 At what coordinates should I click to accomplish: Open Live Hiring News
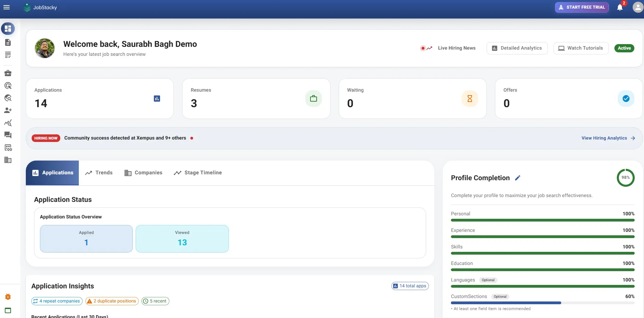pos(457,48)
